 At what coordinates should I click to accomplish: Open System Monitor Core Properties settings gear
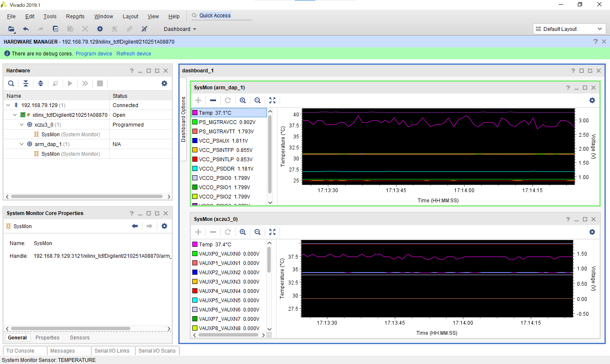[x=164, y=226]
